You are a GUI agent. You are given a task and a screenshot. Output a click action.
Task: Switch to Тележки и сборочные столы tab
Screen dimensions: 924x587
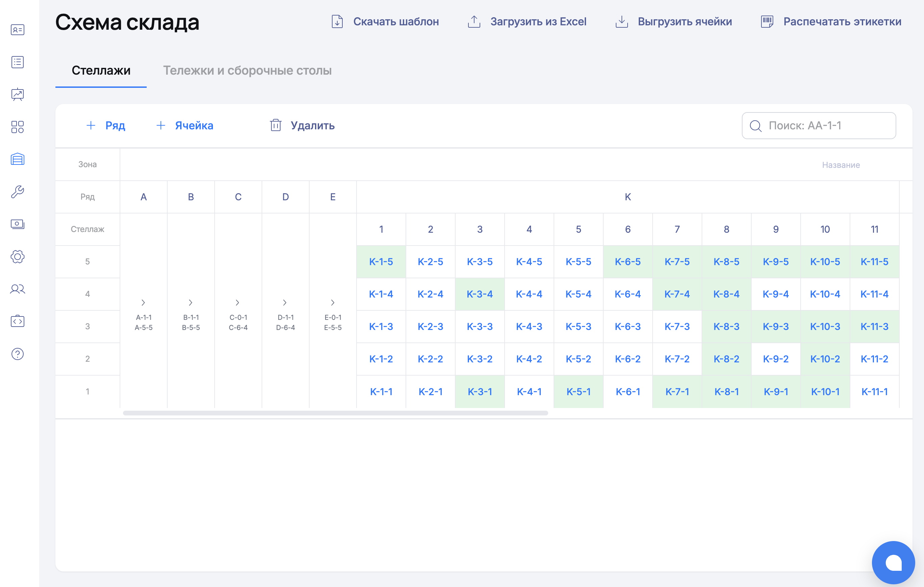coord(247,71)
